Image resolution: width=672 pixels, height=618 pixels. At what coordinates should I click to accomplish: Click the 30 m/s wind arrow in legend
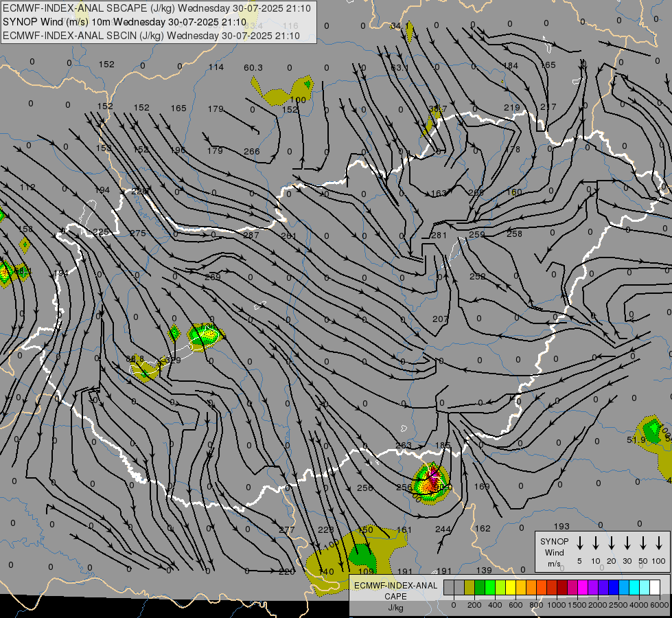[x=627, y=542]
